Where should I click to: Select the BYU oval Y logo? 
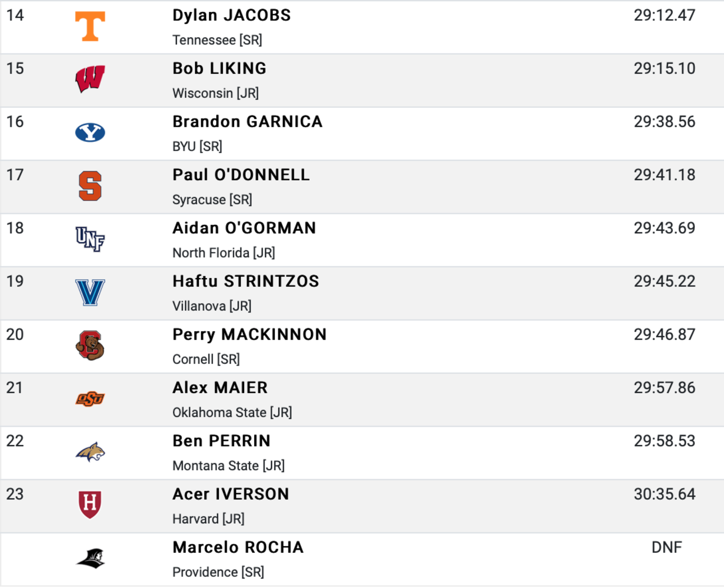click(90, 132)
